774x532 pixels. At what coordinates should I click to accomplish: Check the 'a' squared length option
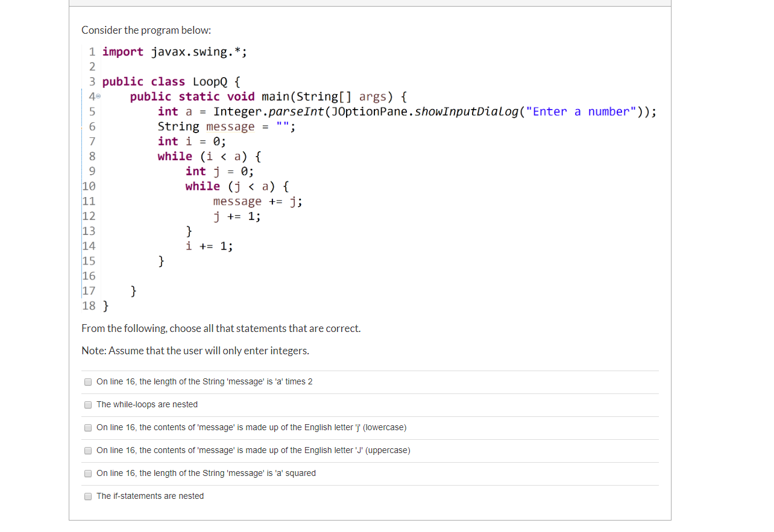coord(88,473)
